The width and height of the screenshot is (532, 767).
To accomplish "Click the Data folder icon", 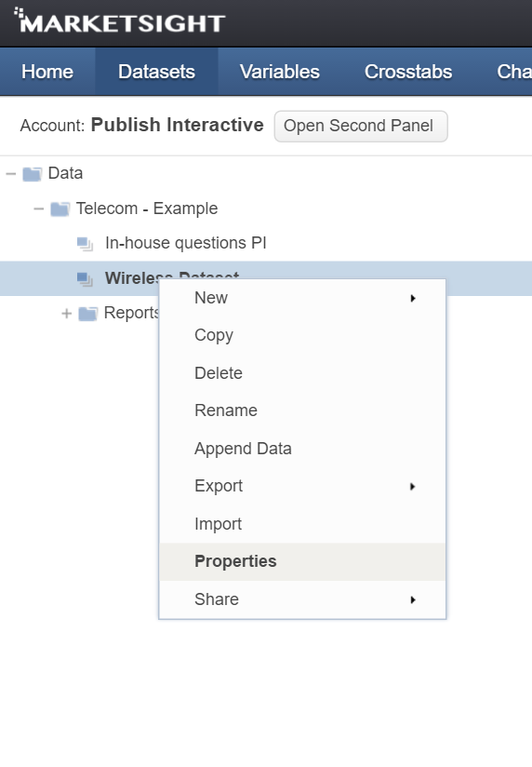I will 33,174.
